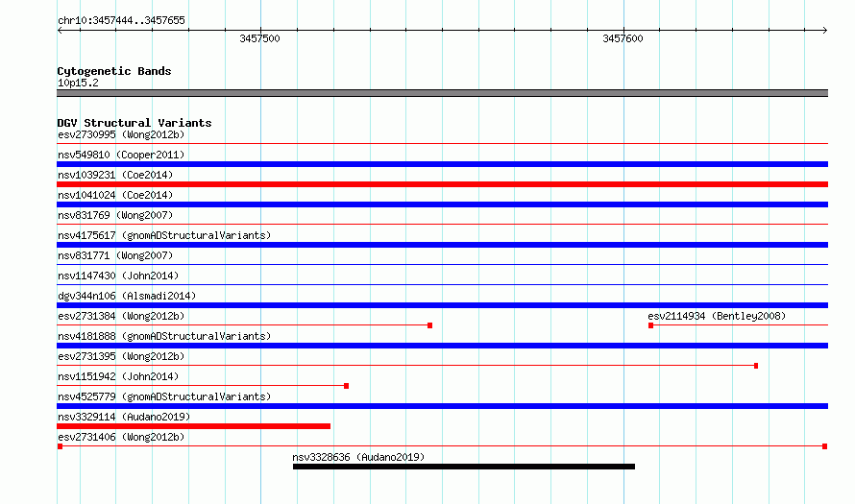Image resolution: width=855 pixels, height=504 pixels.
Task: Open the nsv3328636 (Audano2019) label
Action: [x=358, y=457]
